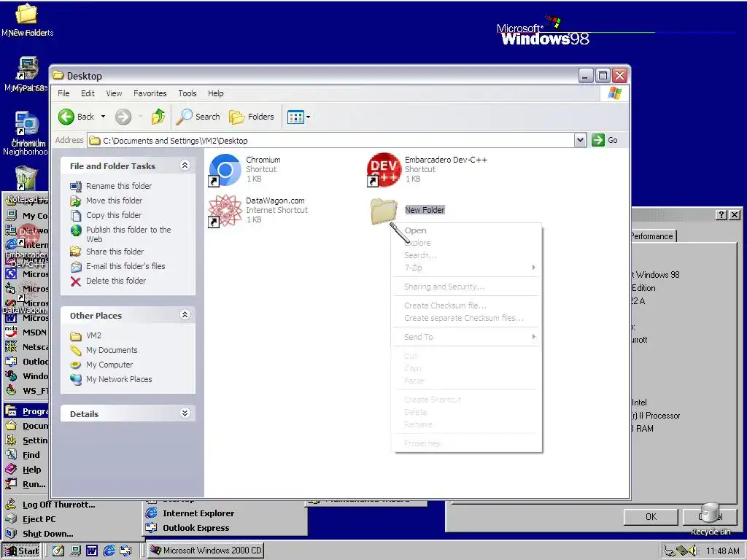Click the Up folder toolbar icon
747x560 pixels.
pyautogui.click(x=158, y=117)
